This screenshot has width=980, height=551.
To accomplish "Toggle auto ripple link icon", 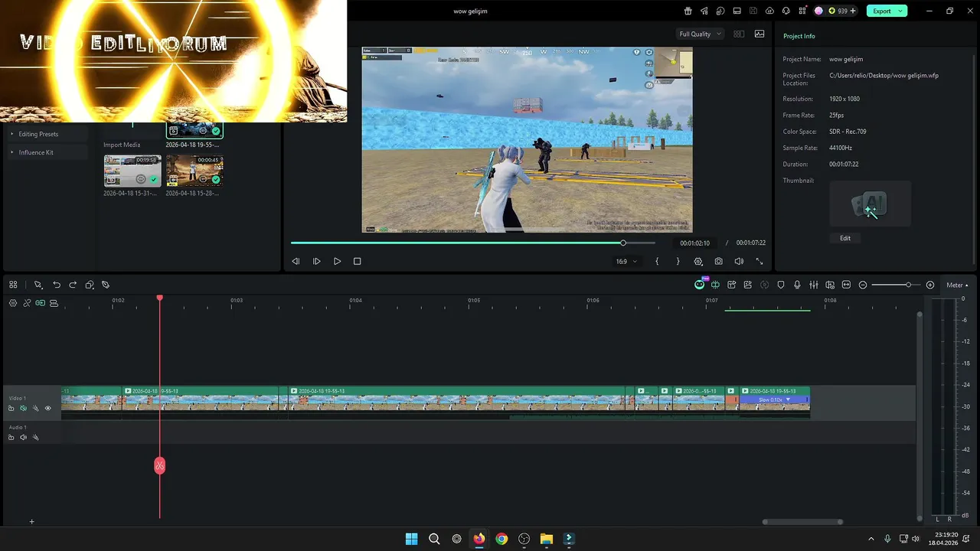I will pos(40,303).
